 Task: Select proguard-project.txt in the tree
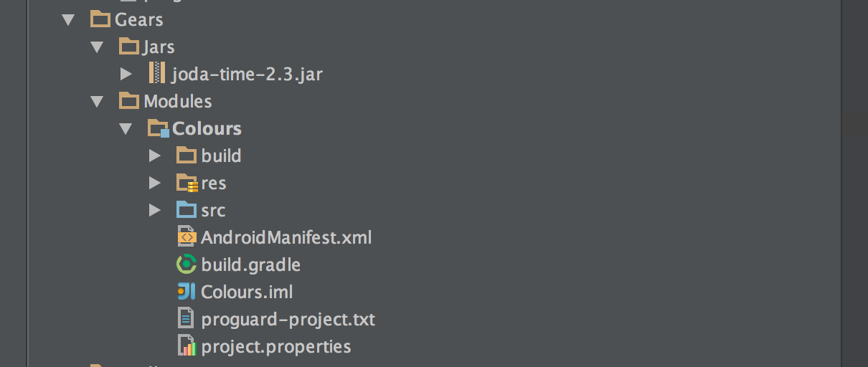coord(288,319)
